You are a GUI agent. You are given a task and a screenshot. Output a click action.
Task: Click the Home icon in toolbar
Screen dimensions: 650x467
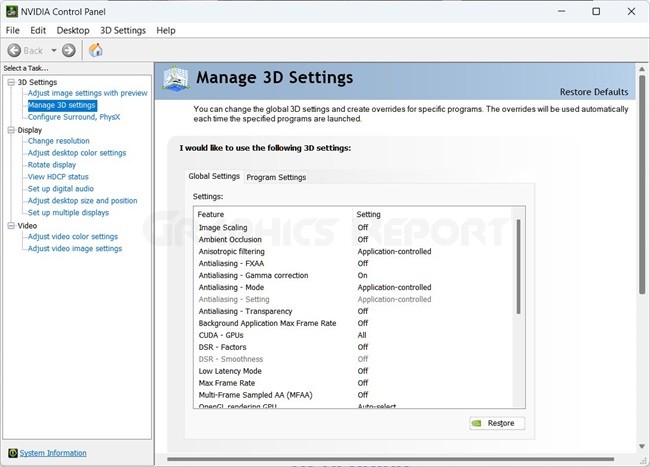tap(96, 50)
